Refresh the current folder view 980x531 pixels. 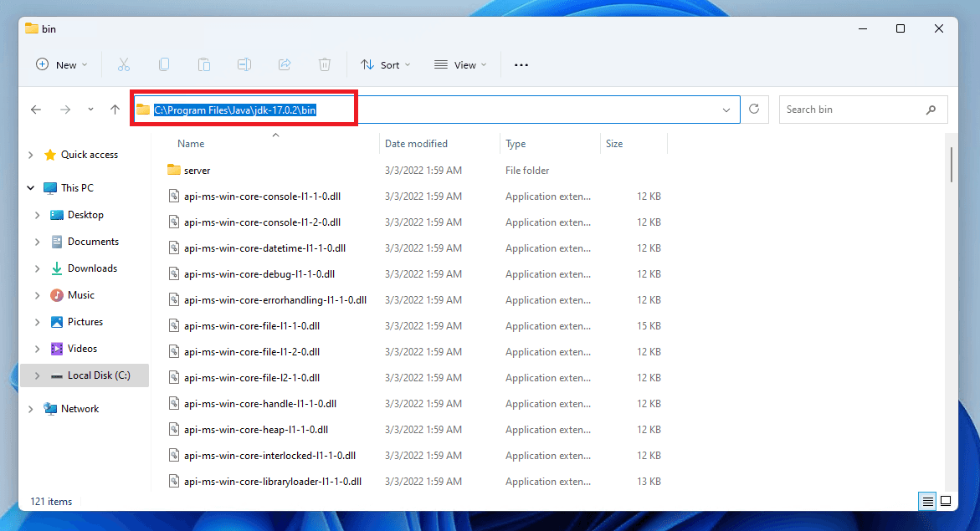754,110
